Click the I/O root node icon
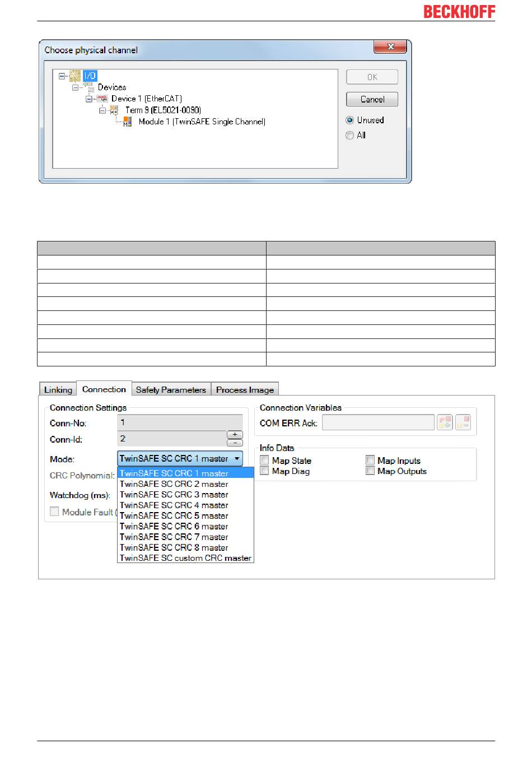 tap(75, 76)
